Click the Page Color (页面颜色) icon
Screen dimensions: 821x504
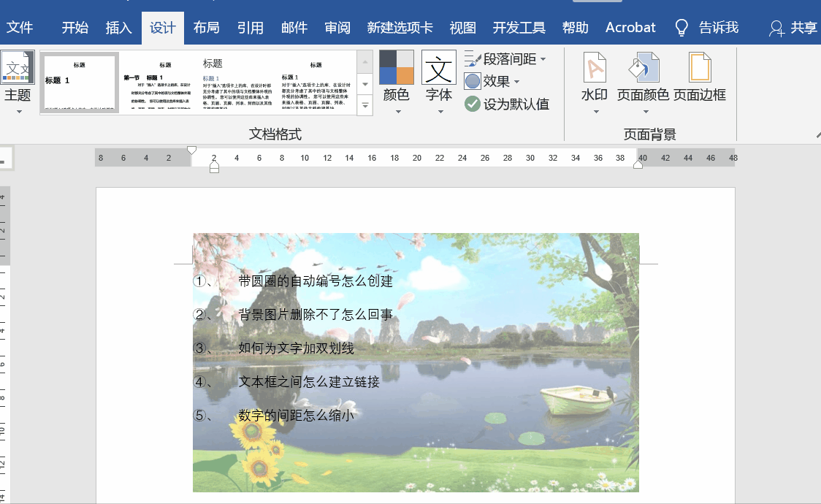coord(644,66)
